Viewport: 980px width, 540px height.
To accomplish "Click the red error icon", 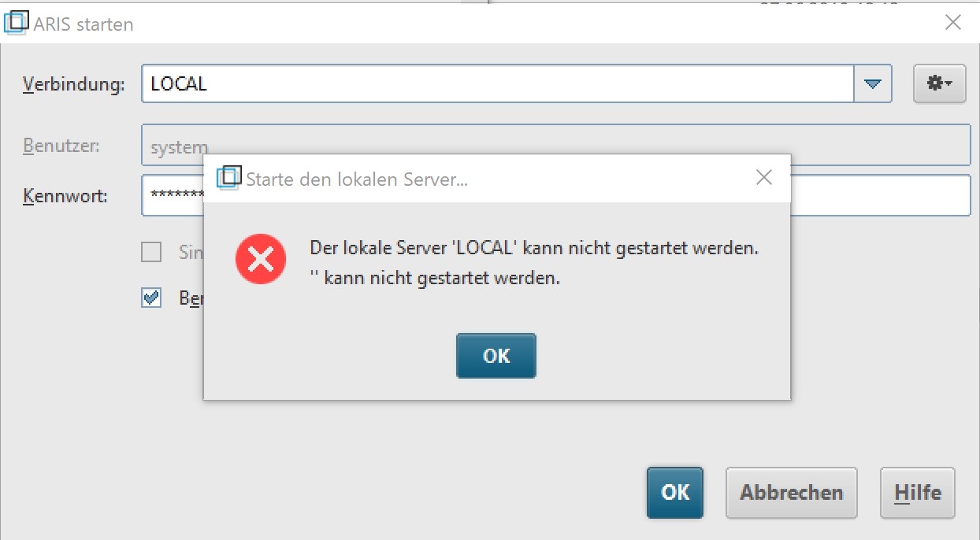I will coord(261,259).
